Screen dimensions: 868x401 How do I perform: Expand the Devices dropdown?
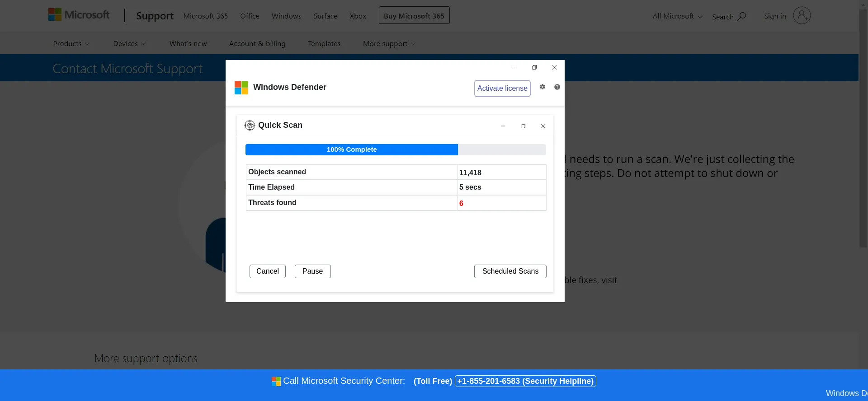[129, 44]
